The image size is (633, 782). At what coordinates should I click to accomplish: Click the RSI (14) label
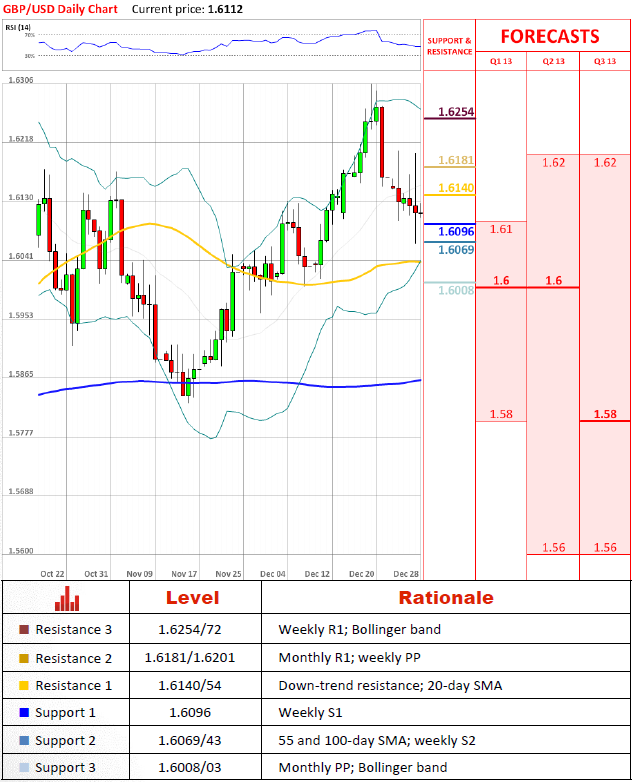click(x=18, y=27)
